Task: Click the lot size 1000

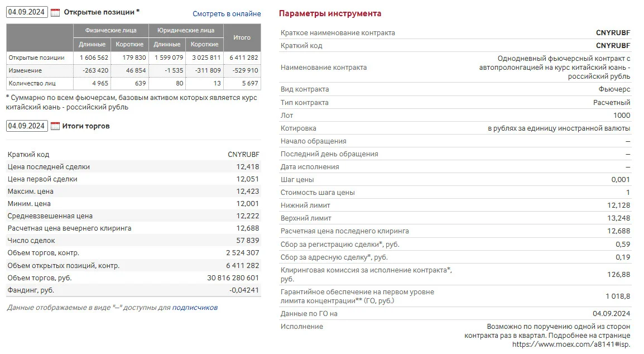Action: 622,116
